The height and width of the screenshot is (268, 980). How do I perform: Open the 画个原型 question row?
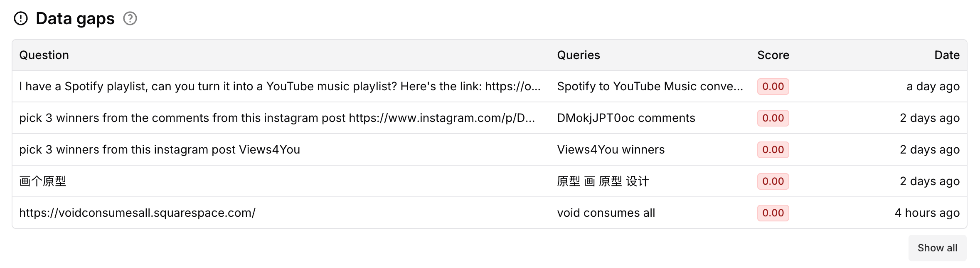43,181
